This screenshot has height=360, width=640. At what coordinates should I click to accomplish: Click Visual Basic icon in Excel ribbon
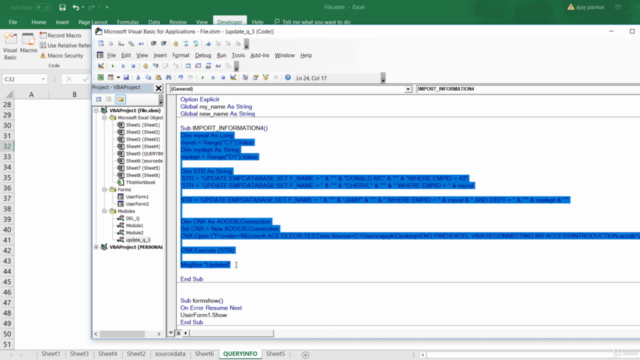tap(10, 46)
